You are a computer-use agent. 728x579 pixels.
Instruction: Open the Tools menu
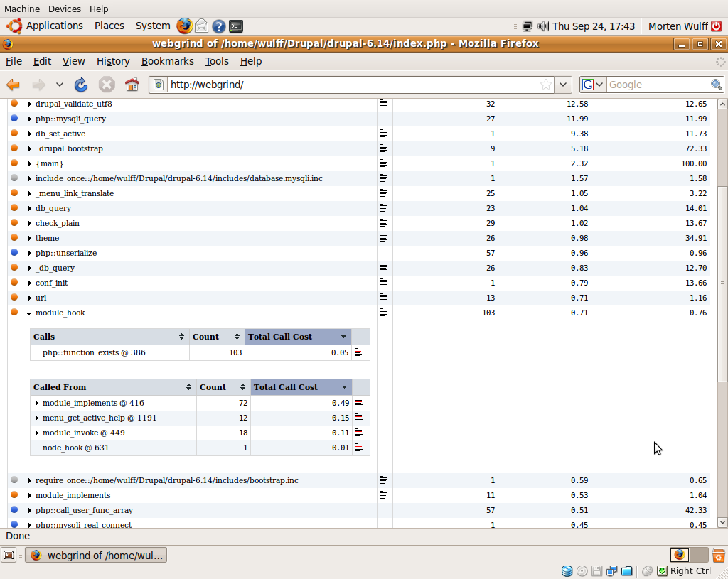click(x=217, y=61)
